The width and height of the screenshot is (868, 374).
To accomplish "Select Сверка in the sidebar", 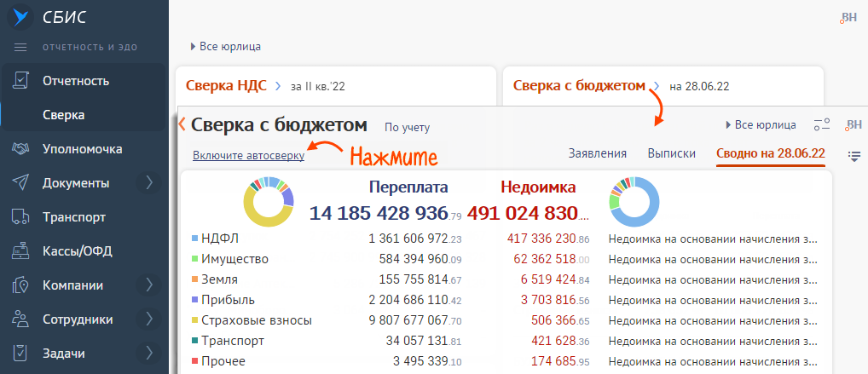I will point(66,115).
